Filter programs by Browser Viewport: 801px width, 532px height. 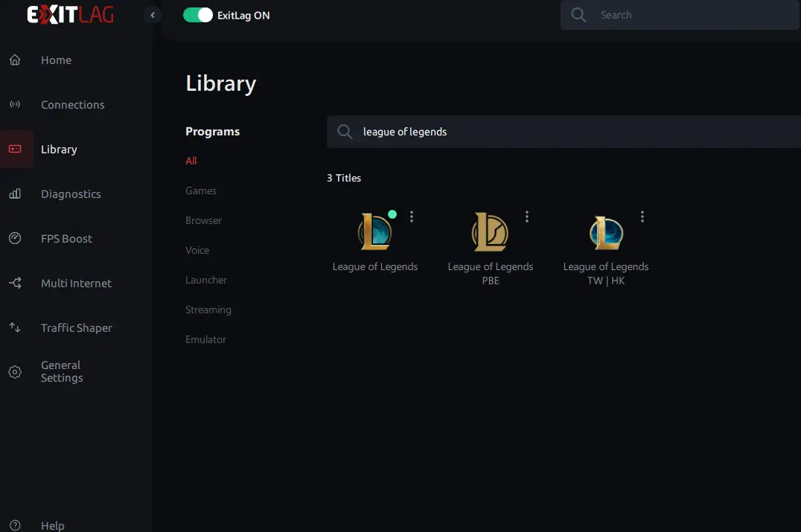click(x=203, y=220)
